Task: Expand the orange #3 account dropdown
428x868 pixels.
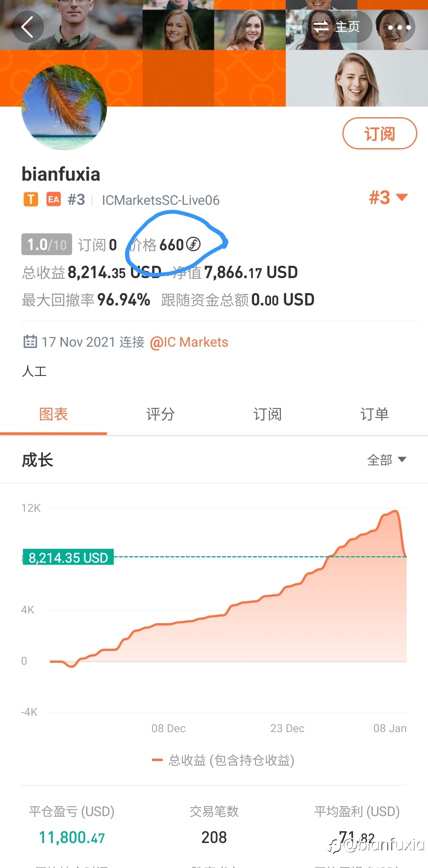Action: point(388,197)
